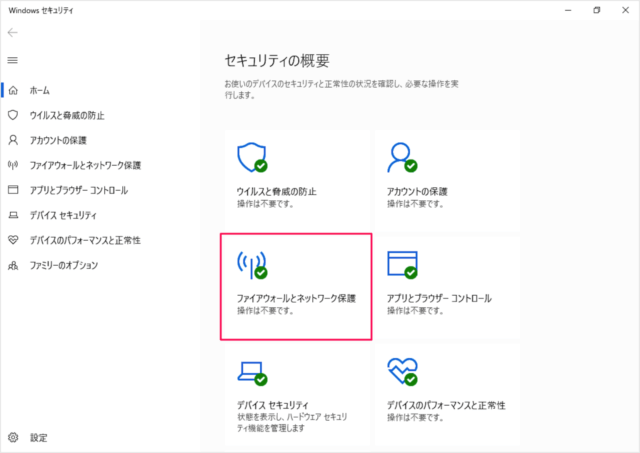Open 設定 at bottom of sidebar

point(39,438)
